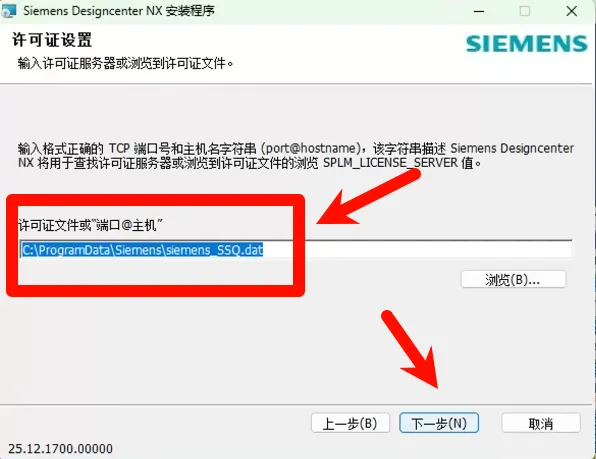This screenshot has height=459, width=596.
Task: Click highlighted siemens_SSQ.dat path text
Action: click(142, 250)
